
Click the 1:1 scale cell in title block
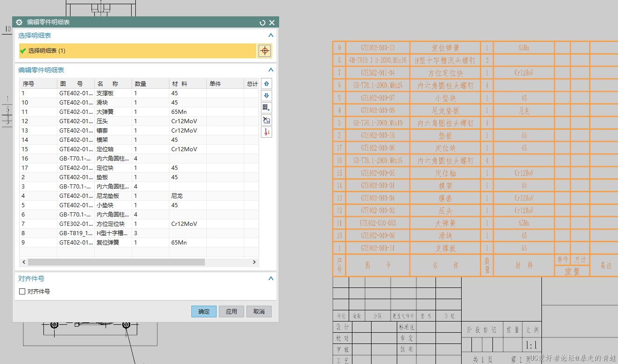(x=532, y=346)
